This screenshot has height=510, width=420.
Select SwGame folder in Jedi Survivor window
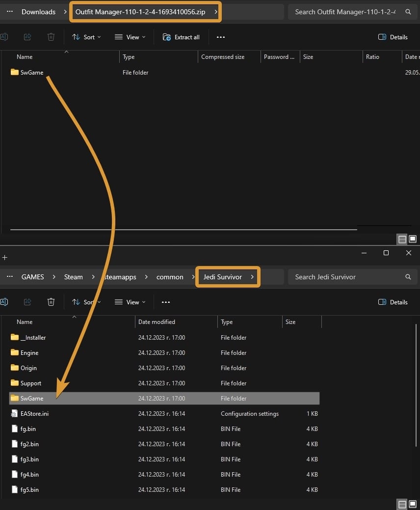(x=164, y=399)
